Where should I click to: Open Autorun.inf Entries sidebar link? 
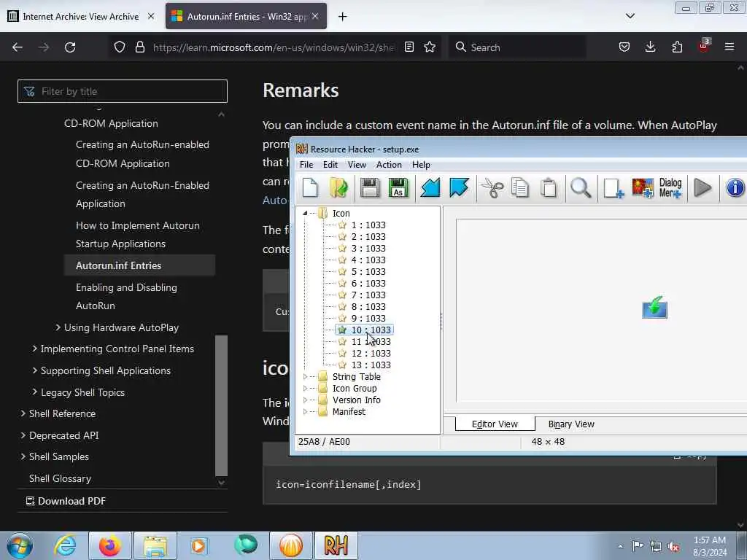tap(139, 265)
